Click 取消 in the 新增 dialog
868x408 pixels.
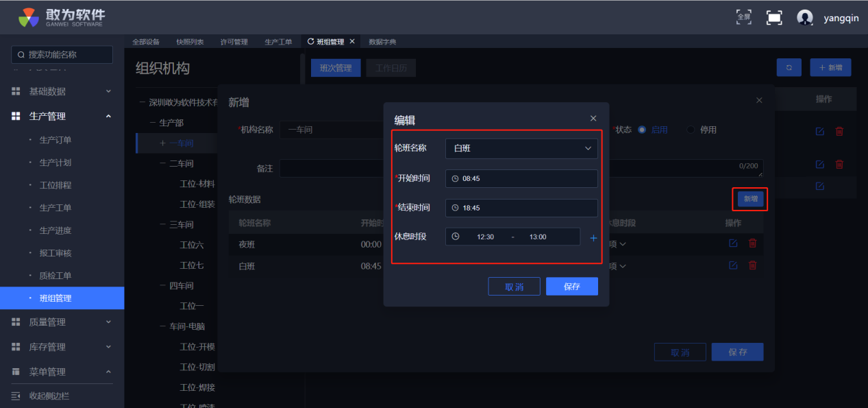point(680,352)
